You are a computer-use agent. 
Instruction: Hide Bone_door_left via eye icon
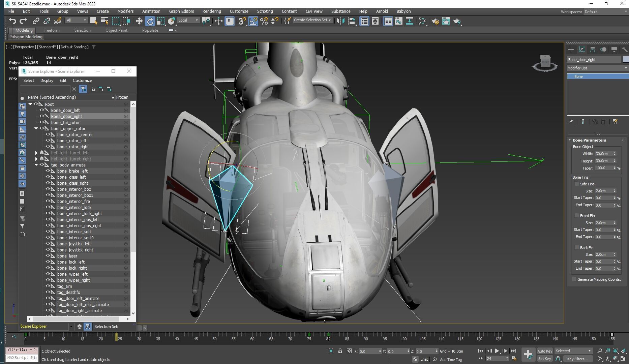point(42,110)
